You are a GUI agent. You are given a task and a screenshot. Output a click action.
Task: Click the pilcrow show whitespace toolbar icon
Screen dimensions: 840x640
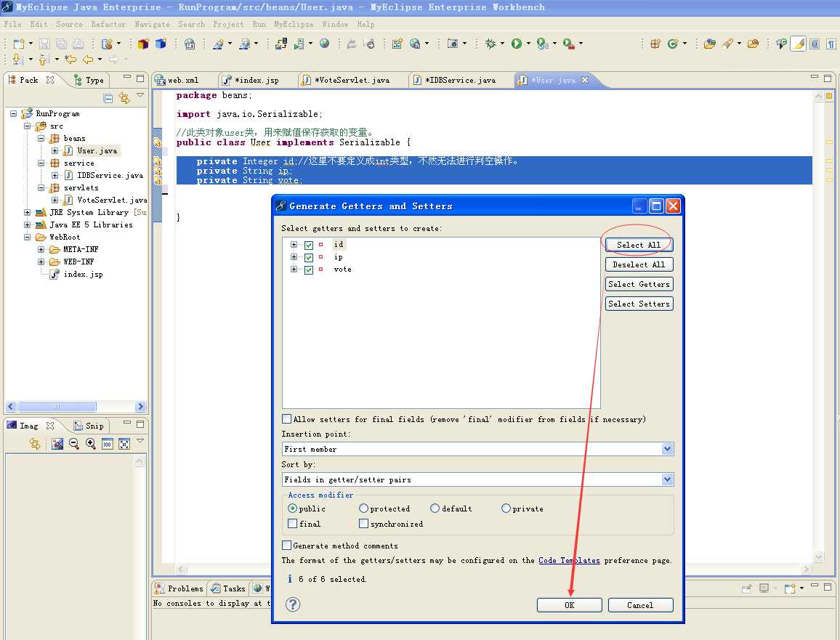(x=831, y=44)
